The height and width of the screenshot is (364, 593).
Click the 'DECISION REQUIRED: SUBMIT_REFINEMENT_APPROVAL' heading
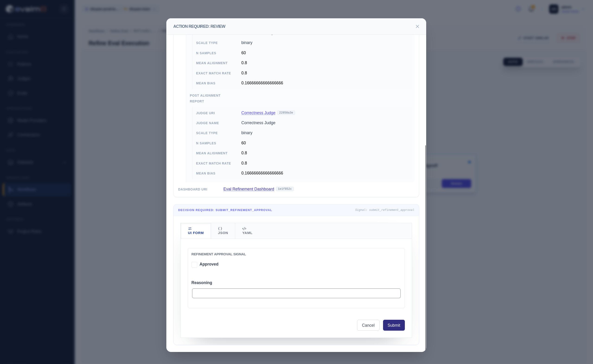point(225,210)
